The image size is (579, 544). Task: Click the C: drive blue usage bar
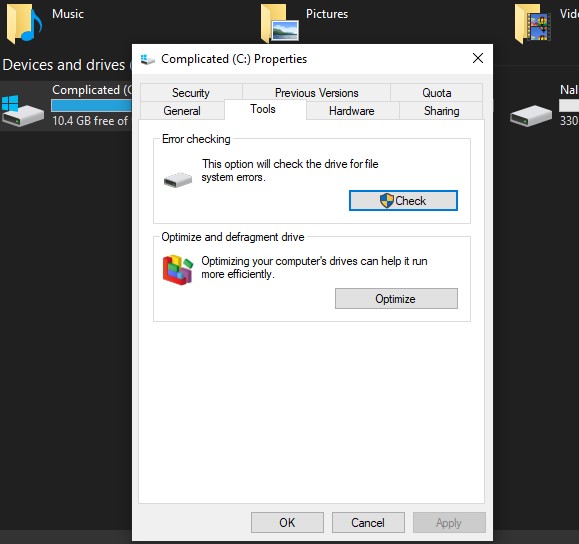click(x=92, y=106)
